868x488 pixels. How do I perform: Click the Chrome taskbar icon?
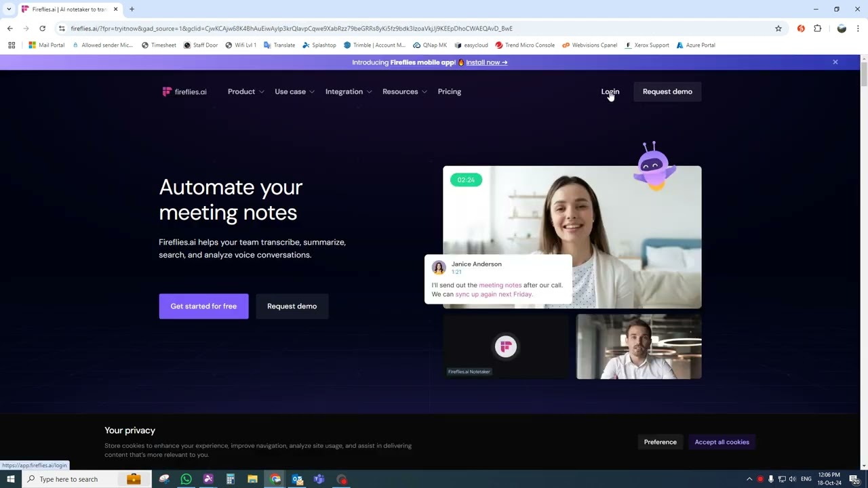click(275, 479)
